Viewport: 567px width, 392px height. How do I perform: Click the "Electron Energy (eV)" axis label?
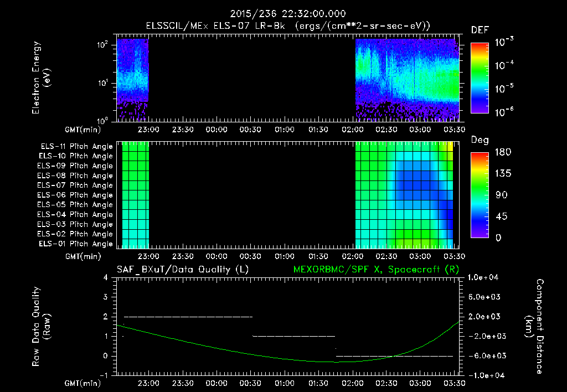[x=41, y=78]
